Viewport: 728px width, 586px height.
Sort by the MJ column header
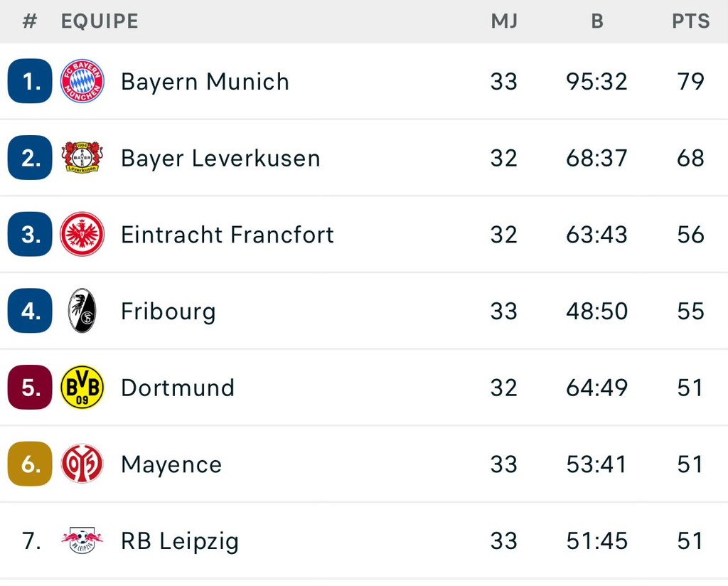504,21
